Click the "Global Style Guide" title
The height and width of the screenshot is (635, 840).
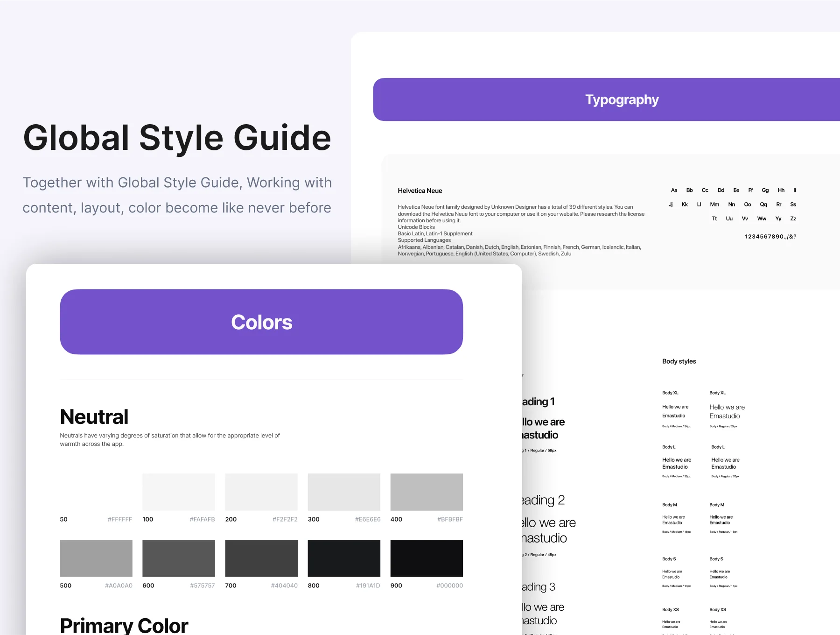[177, 138]
